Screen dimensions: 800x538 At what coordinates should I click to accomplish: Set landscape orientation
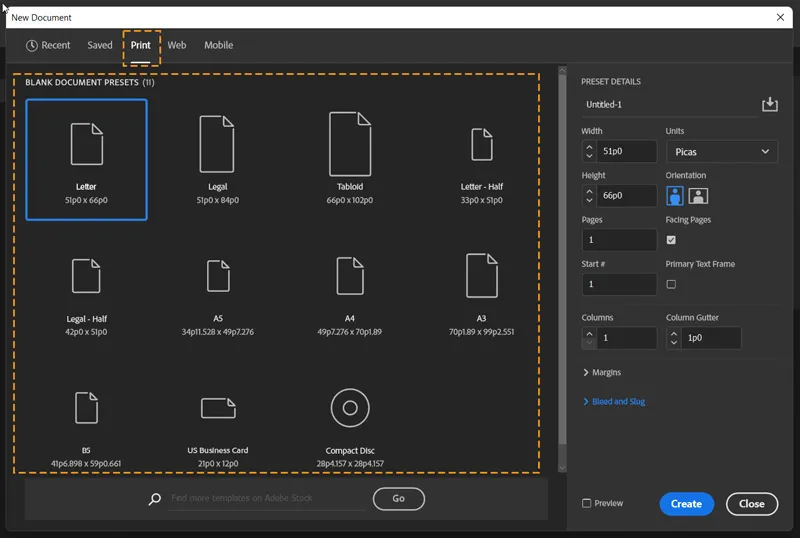(x=698, y=196)
